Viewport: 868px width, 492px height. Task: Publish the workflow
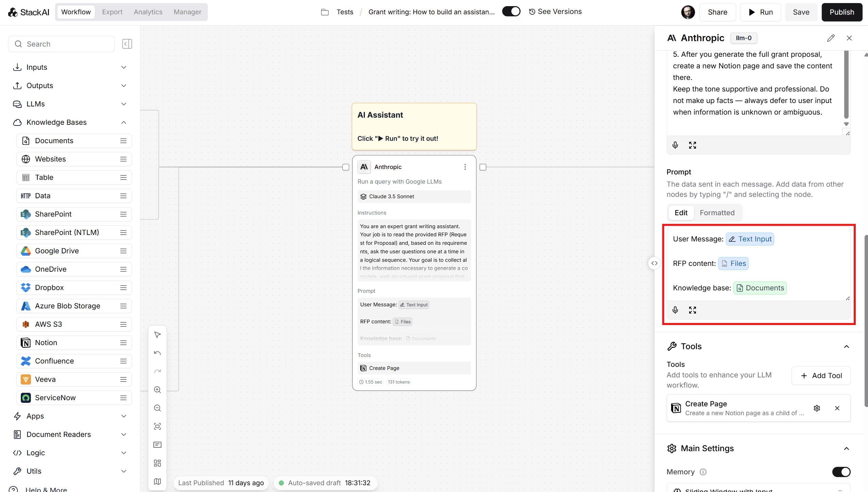842,12
